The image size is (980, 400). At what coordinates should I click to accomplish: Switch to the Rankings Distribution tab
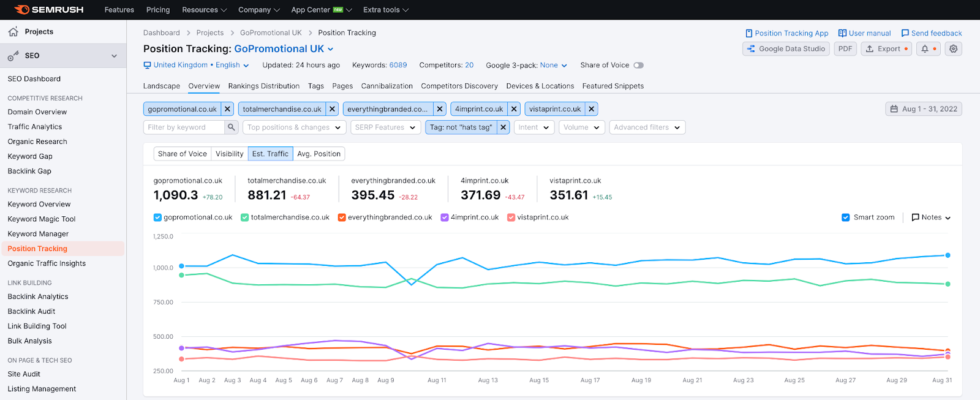pos(264,86)
